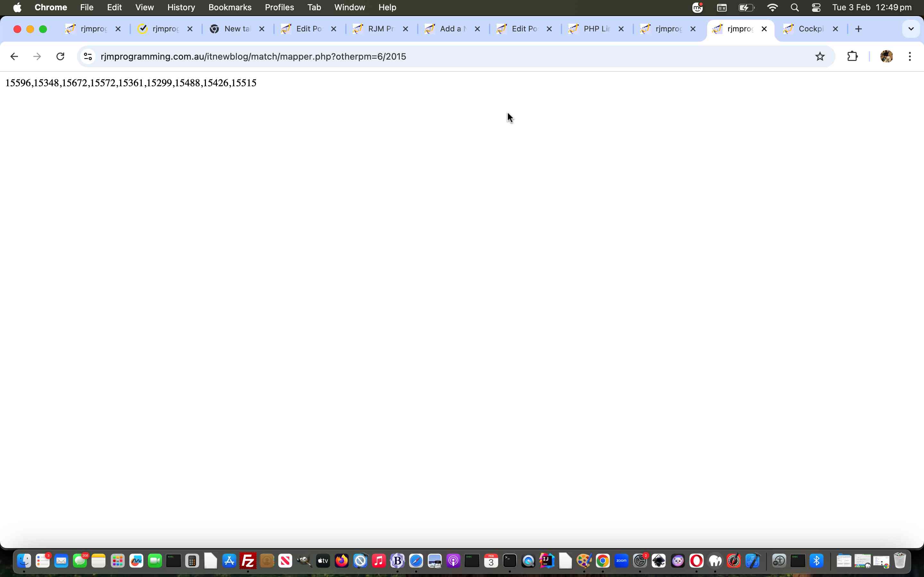Open the Bookmarks menu
This screenshot has height=577, width=924.
[230, 8]
